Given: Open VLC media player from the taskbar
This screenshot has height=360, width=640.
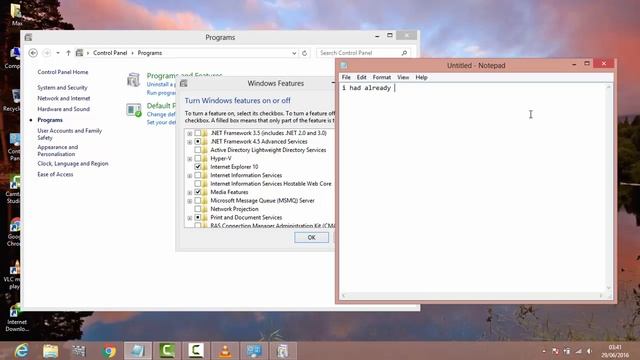Looking at the screenshot, I should (225, 351).
